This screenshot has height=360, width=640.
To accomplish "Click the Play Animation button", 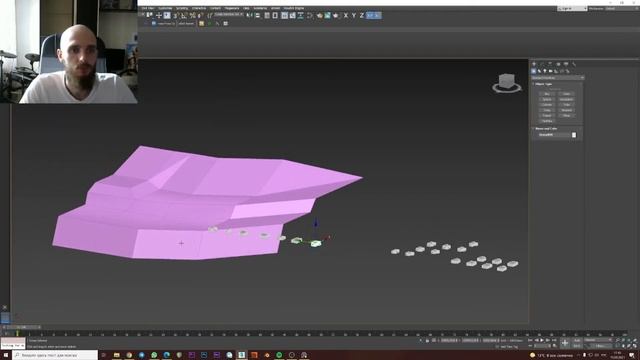I will (542, 340).
